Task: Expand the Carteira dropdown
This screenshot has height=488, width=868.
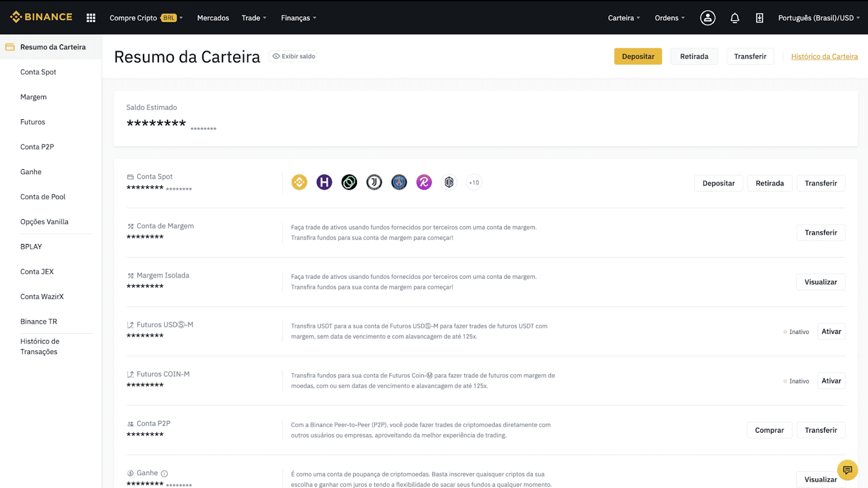Action: tap(624, 18)
